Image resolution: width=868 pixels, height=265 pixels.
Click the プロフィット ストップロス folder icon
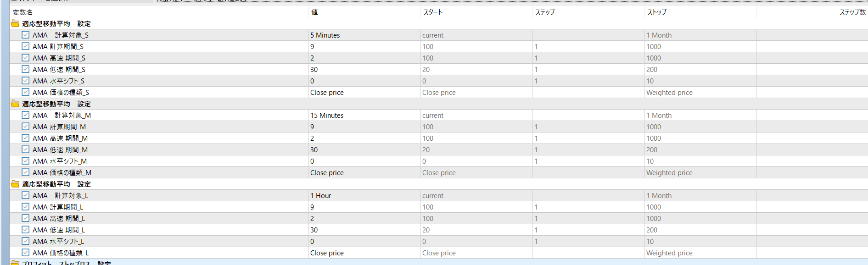coord(15,263)
